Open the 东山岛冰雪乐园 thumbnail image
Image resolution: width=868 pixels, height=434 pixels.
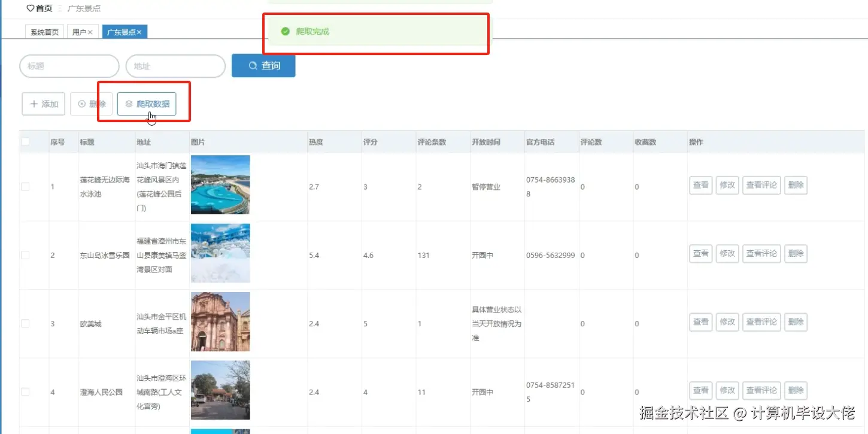pos(220,253)
